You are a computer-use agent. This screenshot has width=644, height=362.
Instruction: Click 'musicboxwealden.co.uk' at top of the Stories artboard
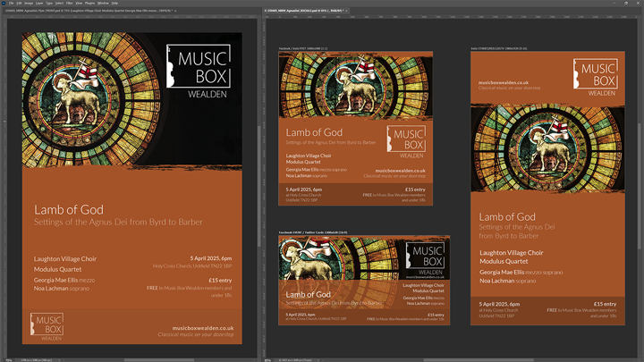(x=504, y=82)
